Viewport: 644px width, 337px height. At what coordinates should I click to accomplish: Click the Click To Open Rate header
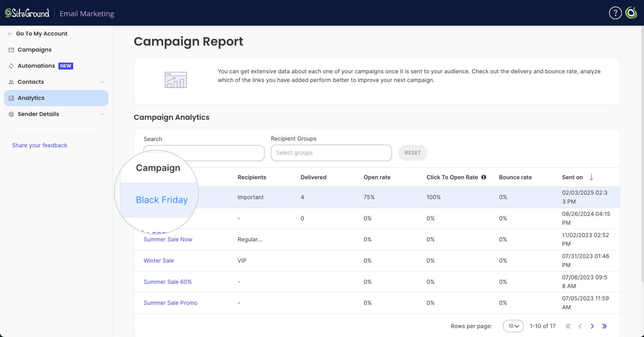point(452,177)
